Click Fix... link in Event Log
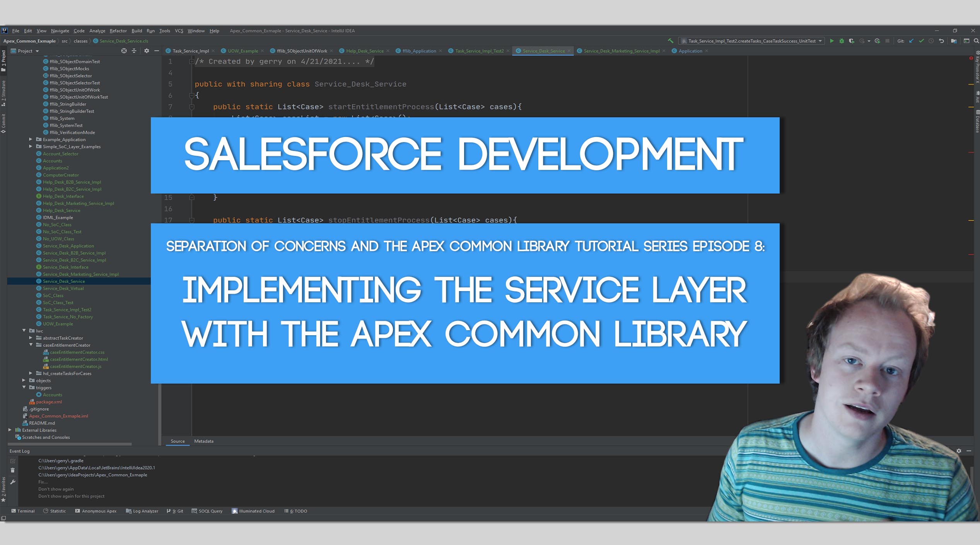 tap(43, 482)
